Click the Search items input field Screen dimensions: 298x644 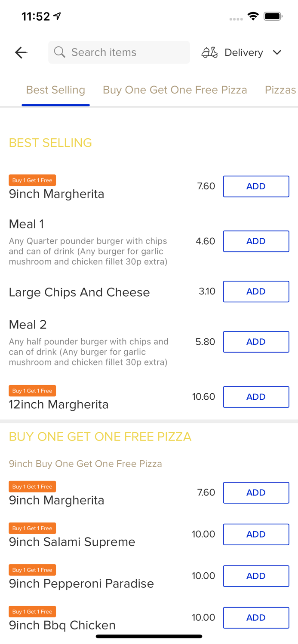tap(119, 52)
